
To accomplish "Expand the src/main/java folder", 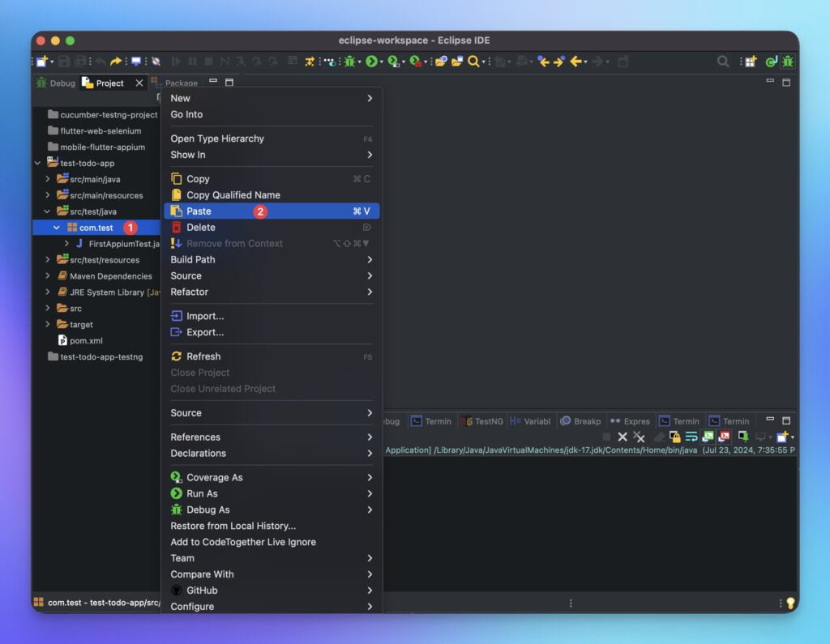I will (48, 179).
